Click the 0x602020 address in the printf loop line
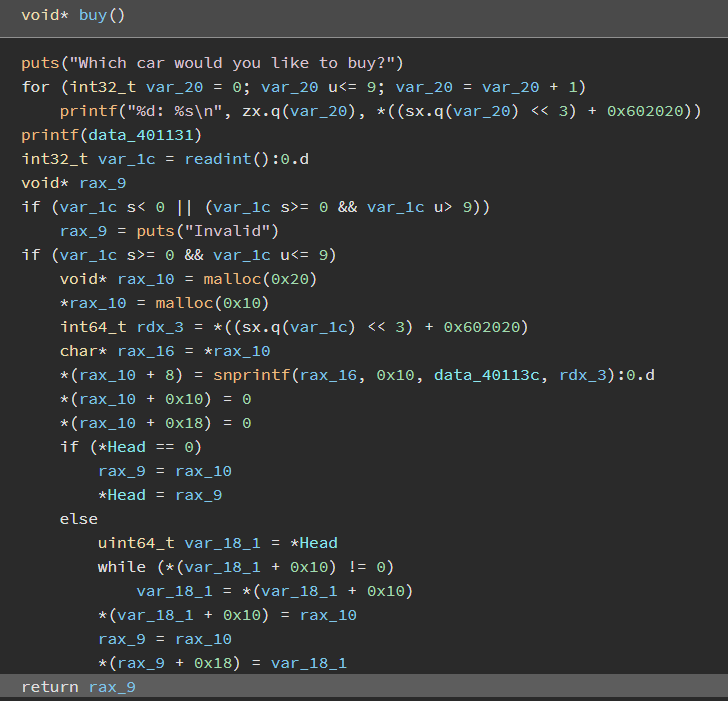Viewport: 728px width, 701px height. click(x=645, y=111)
